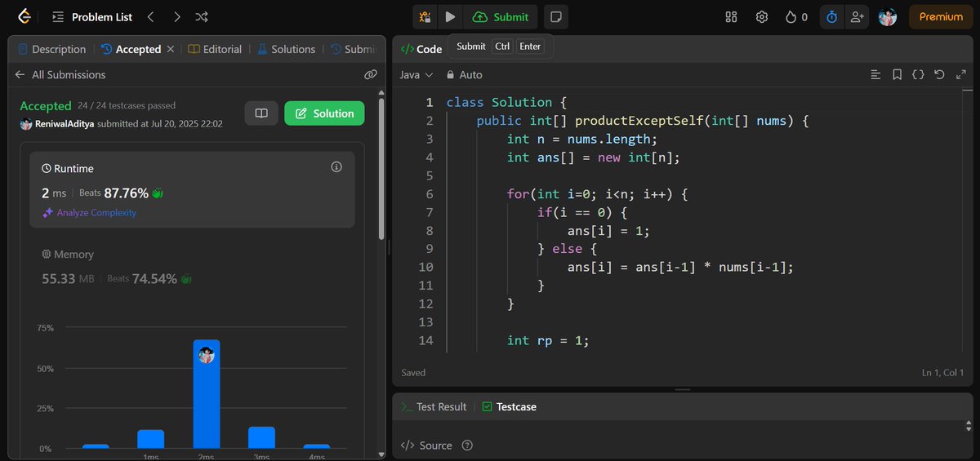Screen dimensions: 980x461
Task: Select the Runtime card
Action: click(193, 189)
